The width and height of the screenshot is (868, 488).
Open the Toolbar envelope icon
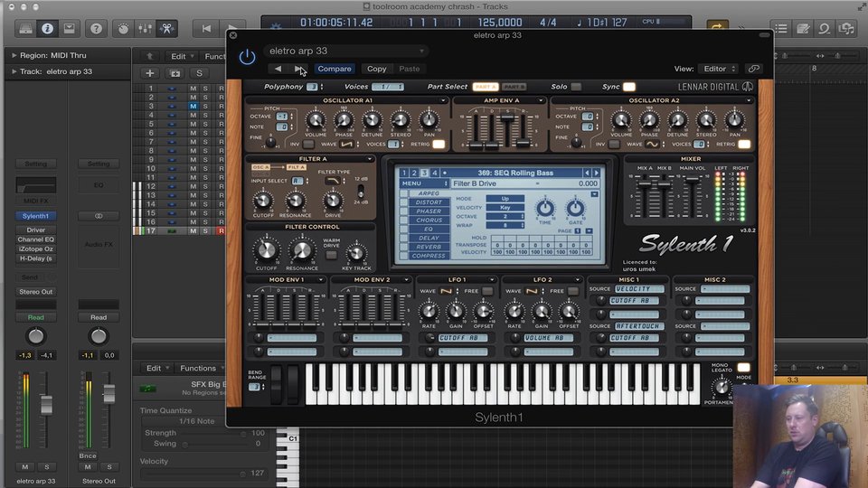pos(69,29)
